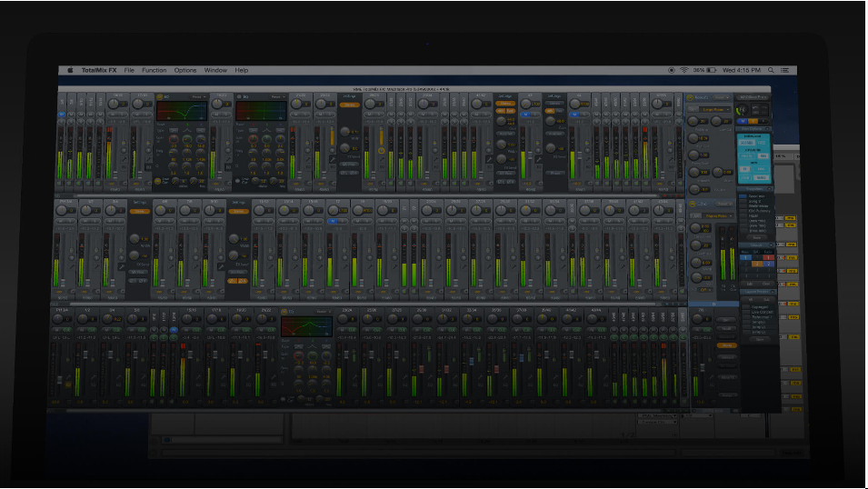The image size is (868, 489).
Task: Click the Wi-Fi status icon
Action: 684,70
